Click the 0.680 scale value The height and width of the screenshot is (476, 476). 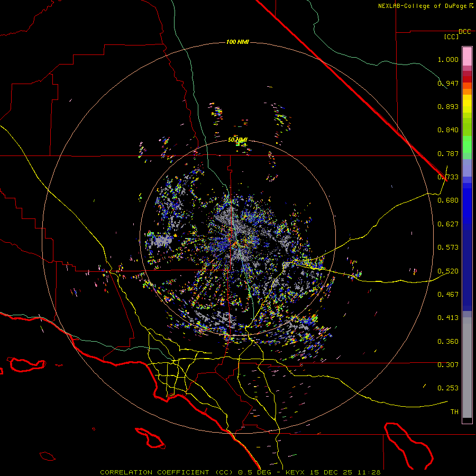coord(448,200)
